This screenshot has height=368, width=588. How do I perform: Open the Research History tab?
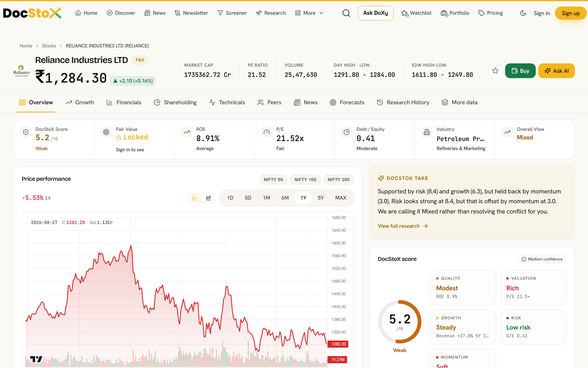click(403, 102)
